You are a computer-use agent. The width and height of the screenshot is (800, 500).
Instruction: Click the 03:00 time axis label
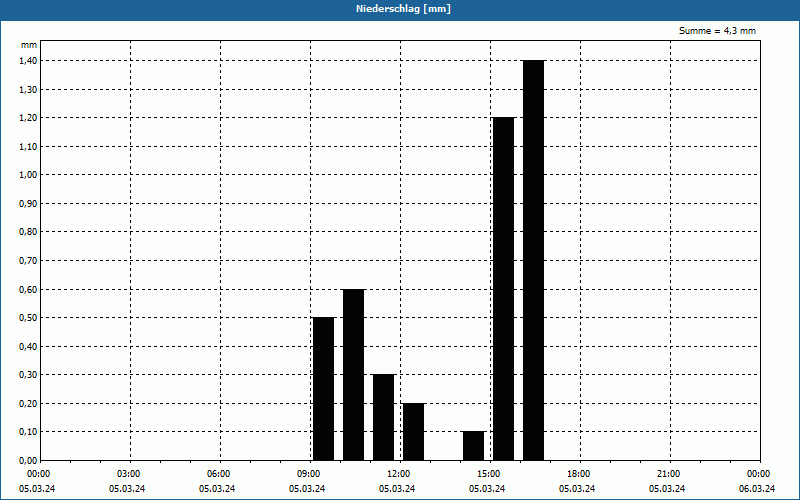(129, 474)
